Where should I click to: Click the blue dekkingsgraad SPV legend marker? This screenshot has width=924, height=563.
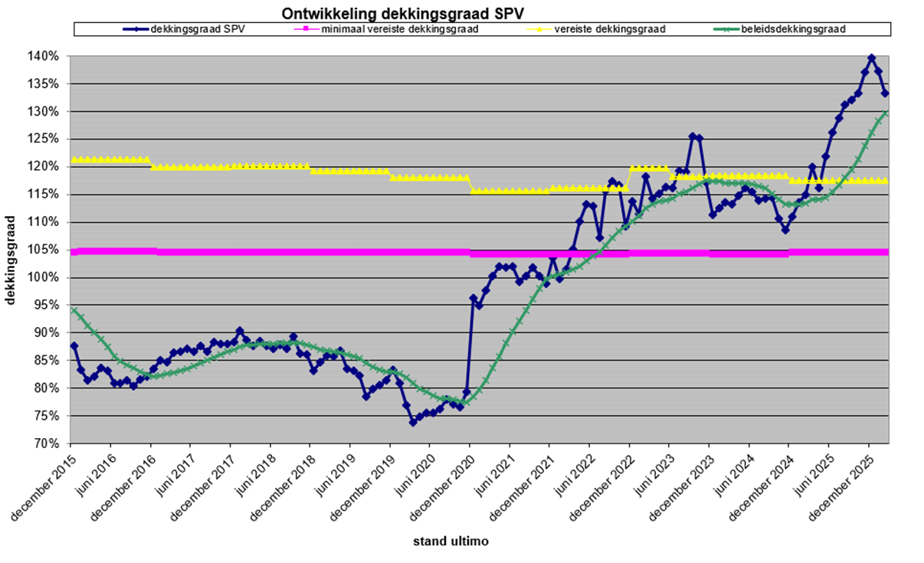136,29
